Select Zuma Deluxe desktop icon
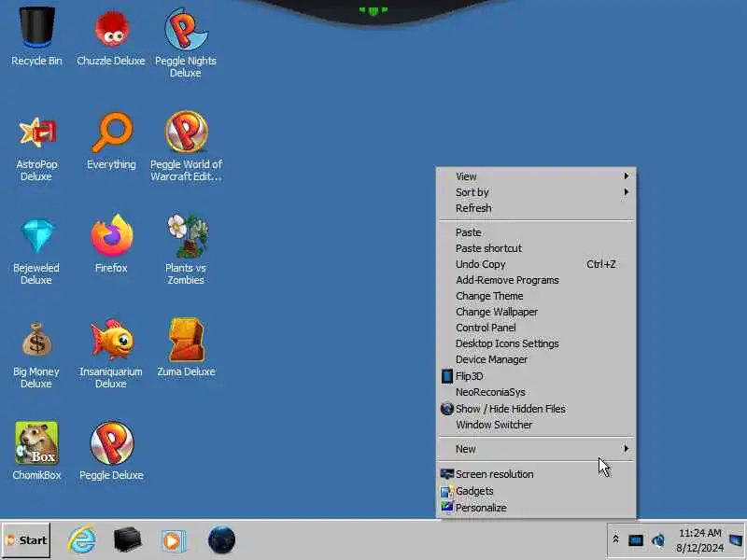Screen dimensions: 747x560 tap(186, 347)
